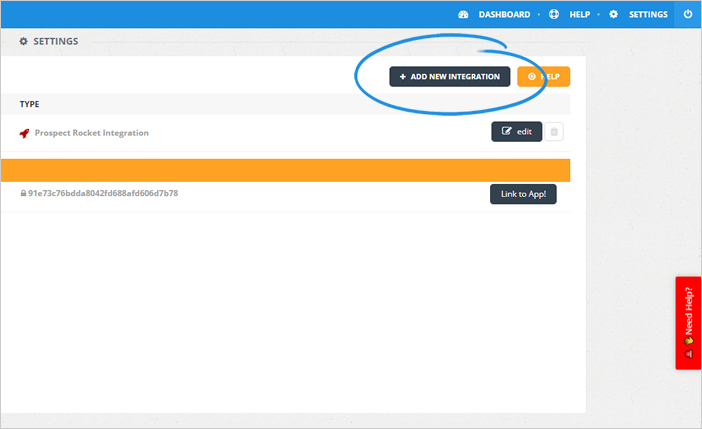The image size is (702, 429).
Task: Click the power logout icon
Action: tap(688, 15)
